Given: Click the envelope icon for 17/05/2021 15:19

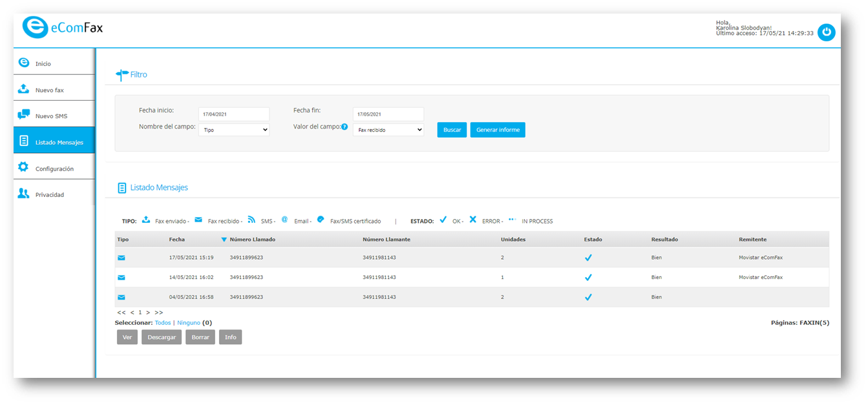Looking at the screenshot, I should click(122, 258).
